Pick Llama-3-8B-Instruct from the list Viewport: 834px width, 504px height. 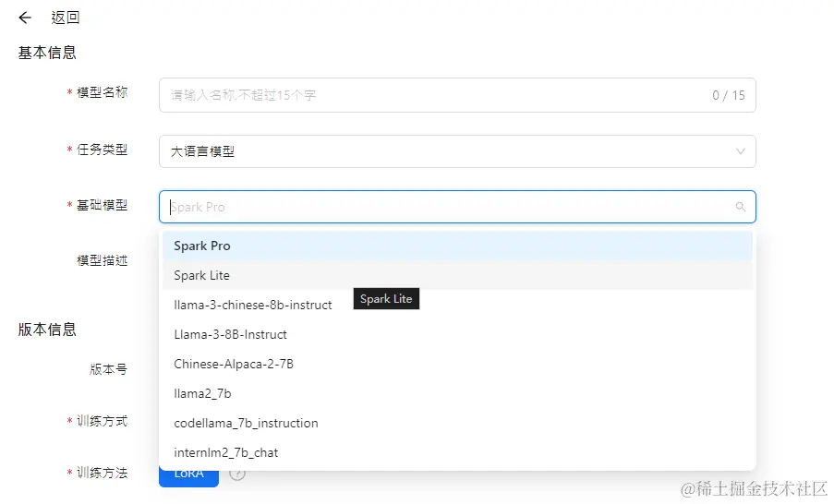[x=231, y=335]
